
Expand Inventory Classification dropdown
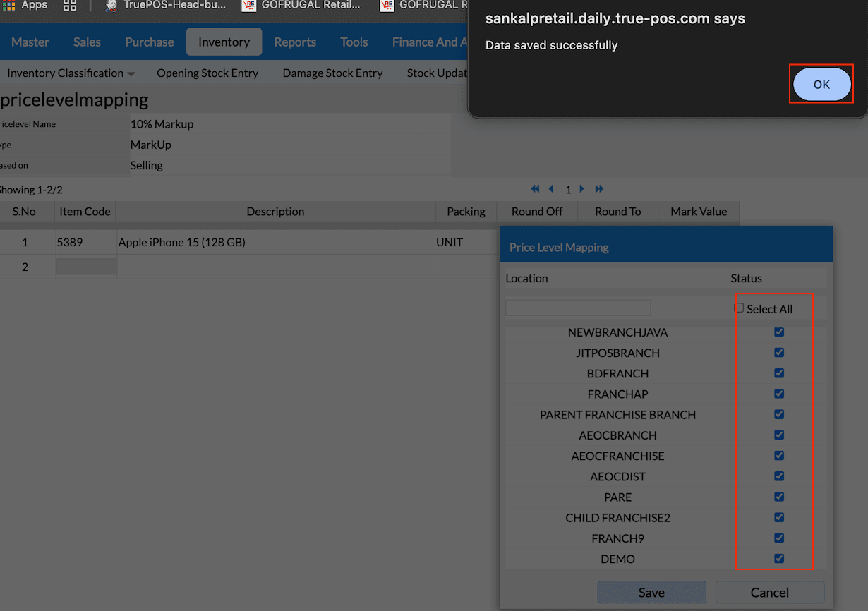point(71,73)
